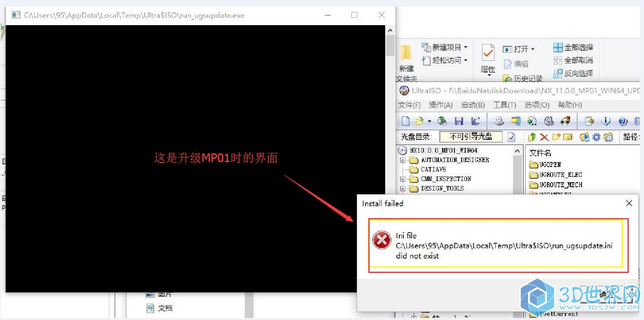
Task: Click the 确定 button in Install failed dialog
Action: point(607,294)
